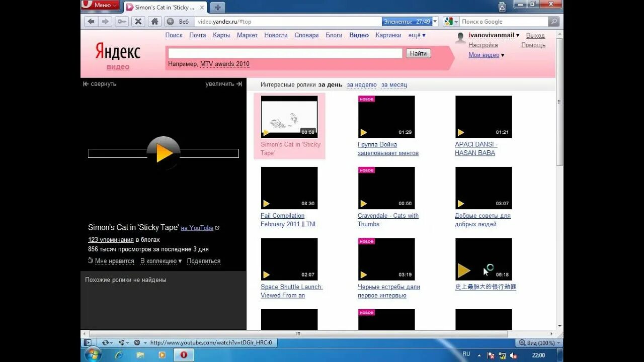
Task: Open the password wand key icon
Action: (121, 22)
